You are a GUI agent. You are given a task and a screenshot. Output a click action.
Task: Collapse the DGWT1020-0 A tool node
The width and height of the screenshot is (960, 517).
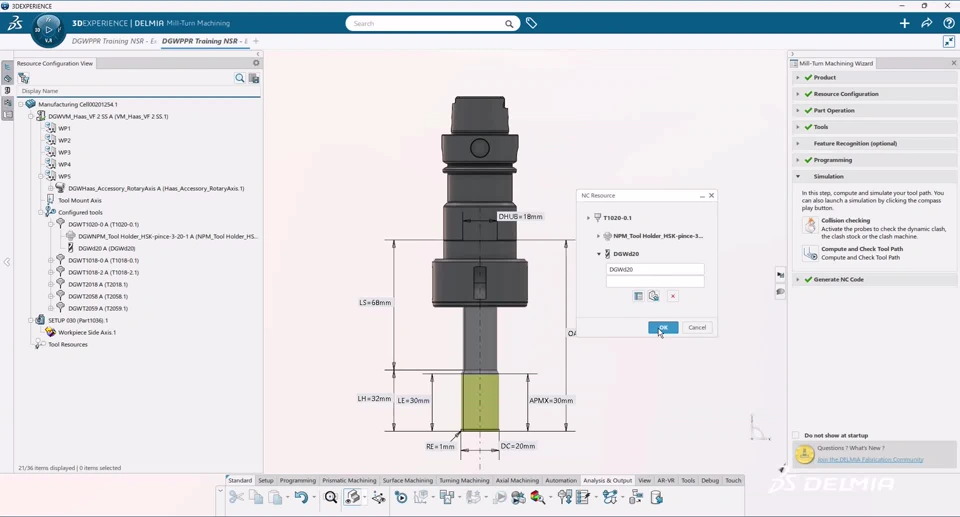tap(51, 224)
